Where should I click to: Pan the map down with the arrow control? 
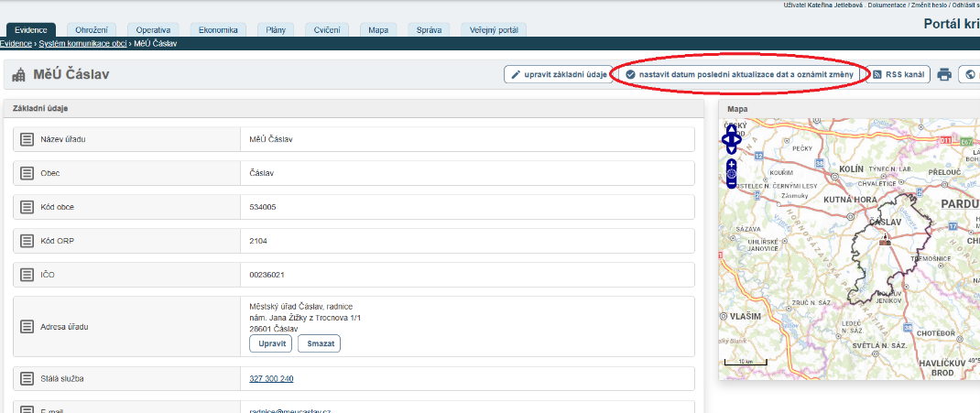pos(731,149)
